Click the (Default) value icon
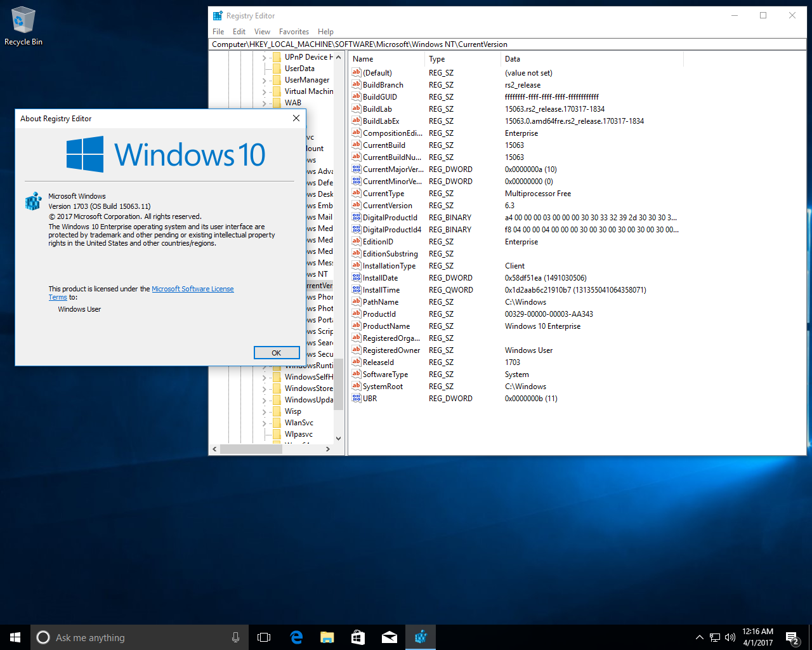Image resolution: width=812 pixels, height=650 pixels. click(x=357, y=72)
